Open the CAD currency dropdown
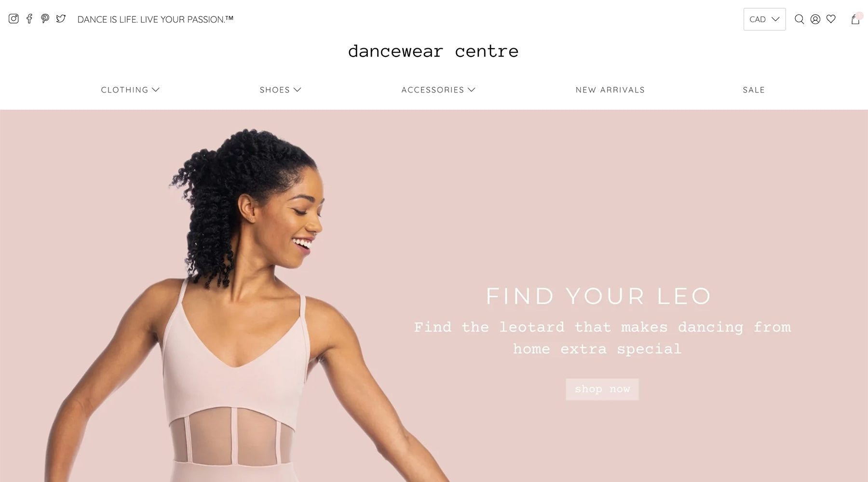 764,19
